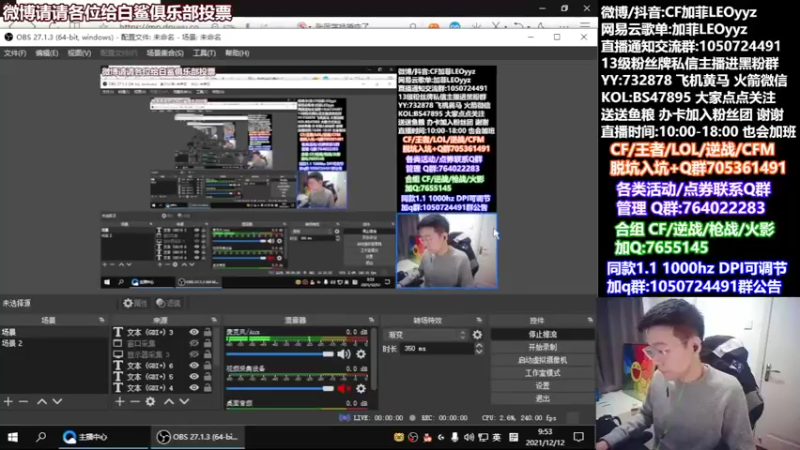Adjust the 麦克风/Aux volume slider
Viewport: 800px width, 450px height.
pos(280,354)
